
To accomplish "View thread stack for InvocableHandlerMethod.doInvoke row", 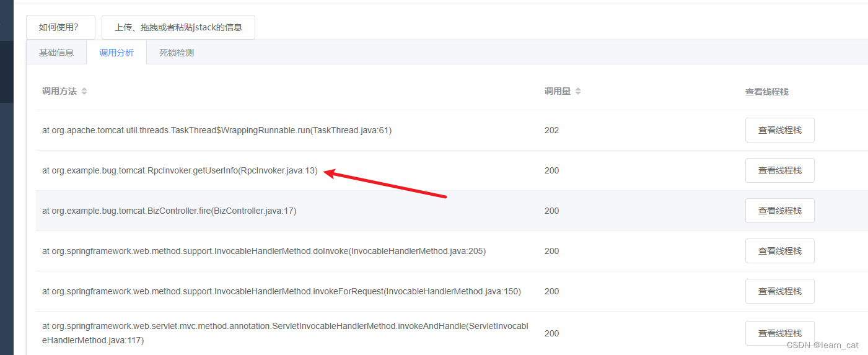I will [x=780, y=251].
